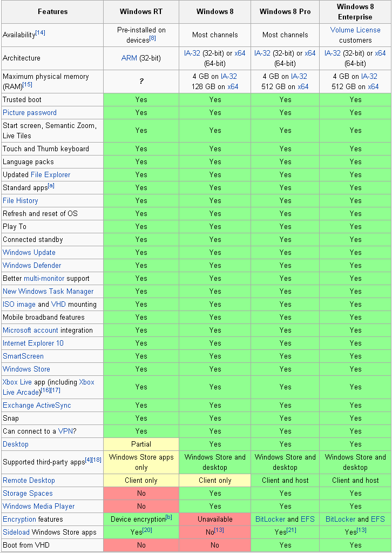Select the Windows RT column header
The height and width of the screenshot is (553, 392).
141,12
